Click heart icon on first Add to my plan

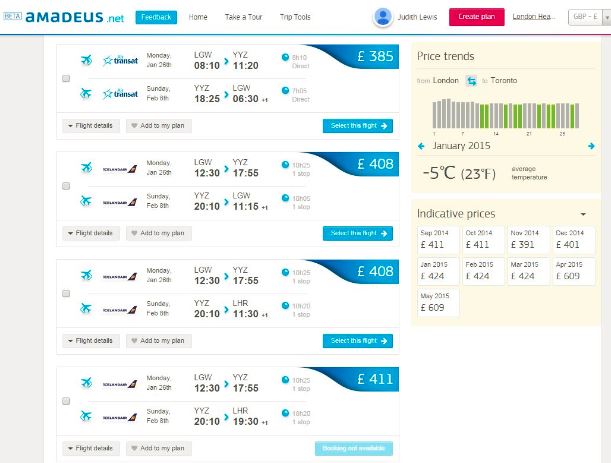coord(134,126)
